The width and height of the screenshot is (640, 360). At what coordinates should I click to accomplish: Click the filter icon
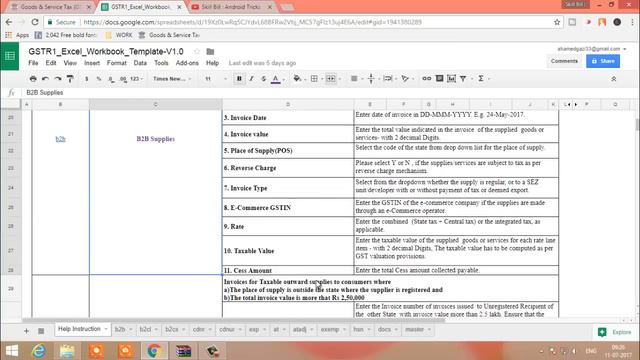click(x=463, y=78)
